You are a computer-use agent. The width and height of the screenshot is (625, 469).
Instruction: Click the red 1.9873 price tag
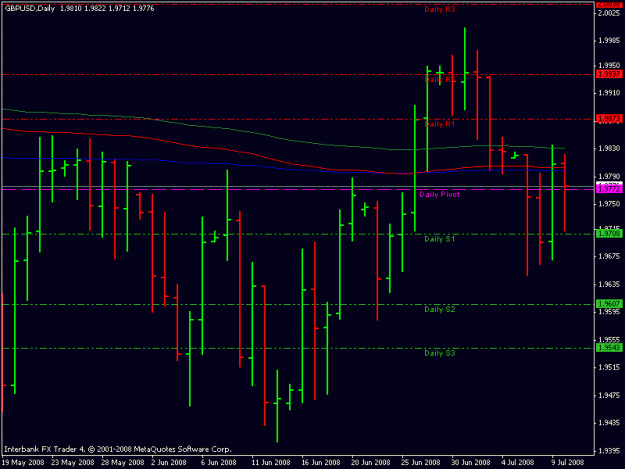pyautogui.click(x=609, y=119)
